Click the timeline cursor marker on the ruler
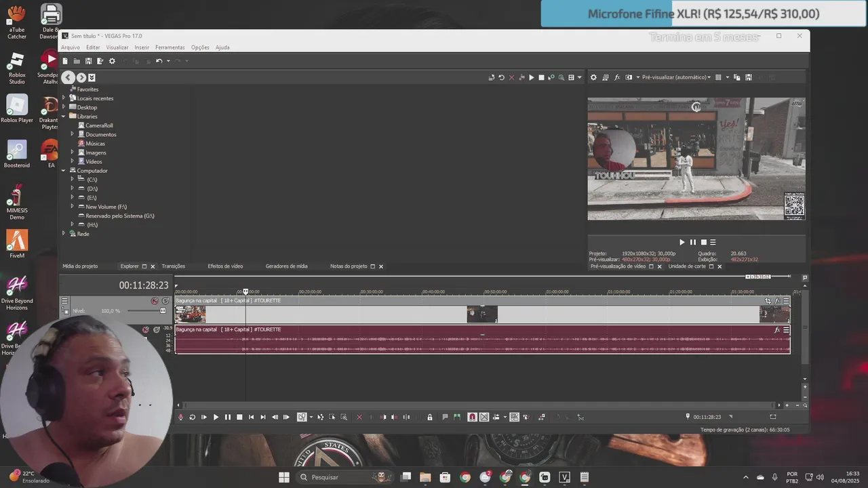The image size is (868, 488). [x=245, y=291]
